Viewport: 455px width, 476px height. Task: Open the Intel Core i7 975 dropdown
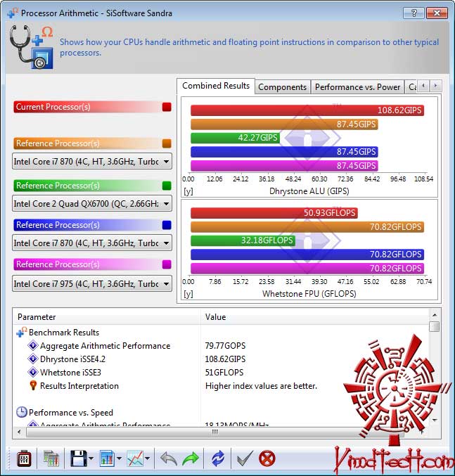coord(92,284)
